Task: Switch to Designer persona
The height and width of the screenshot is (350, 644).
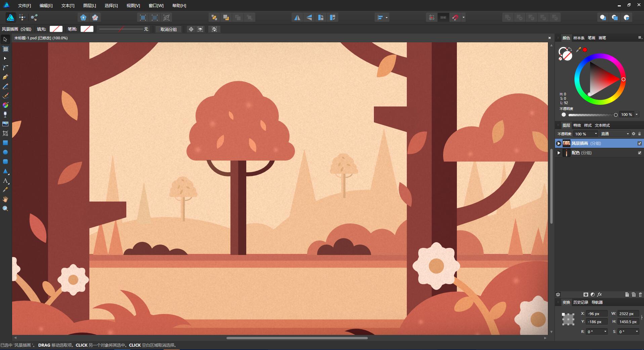Action: click(x=10, y=17)
